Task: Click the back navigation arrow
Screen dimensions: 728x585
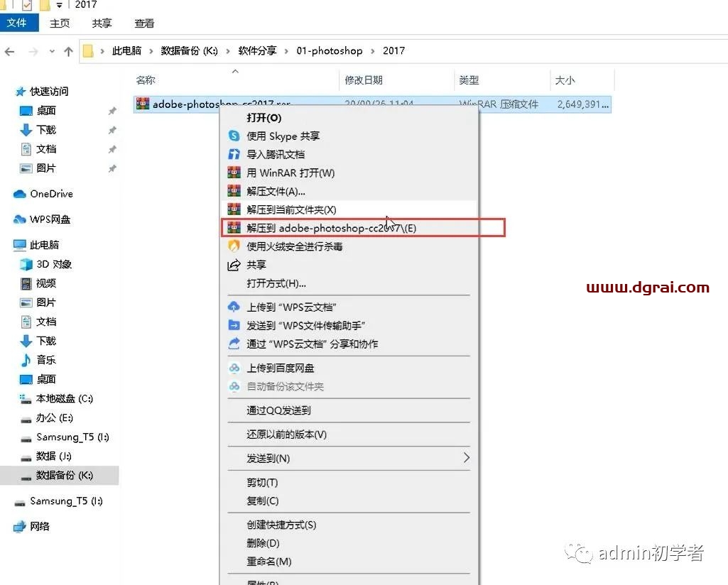Action: point(10,52)
